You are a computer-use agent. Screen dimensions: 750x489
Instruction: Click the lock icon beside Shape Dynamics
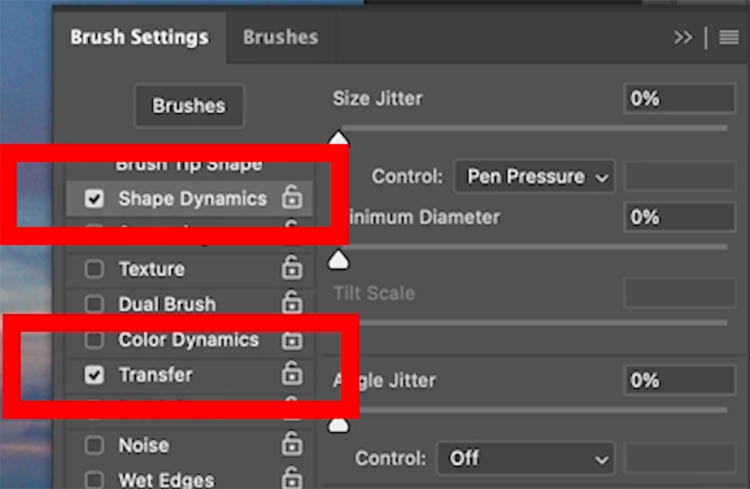click(x=292, y=197)
